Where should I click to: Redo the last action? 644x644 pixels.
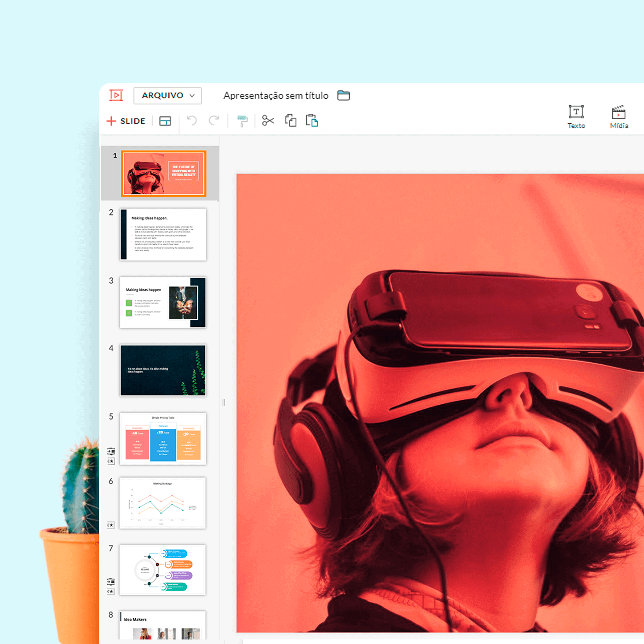[214, 121]
